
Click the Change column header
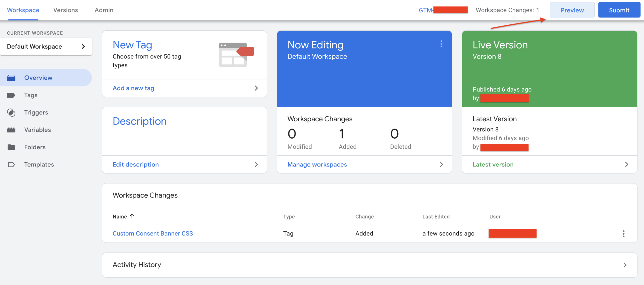point(365,217)
